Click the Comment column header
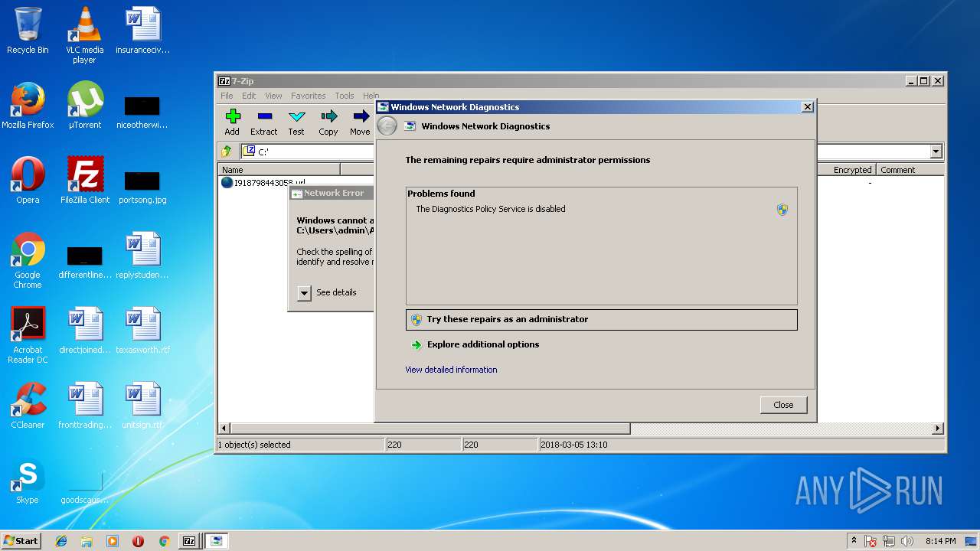 (910, 170)
